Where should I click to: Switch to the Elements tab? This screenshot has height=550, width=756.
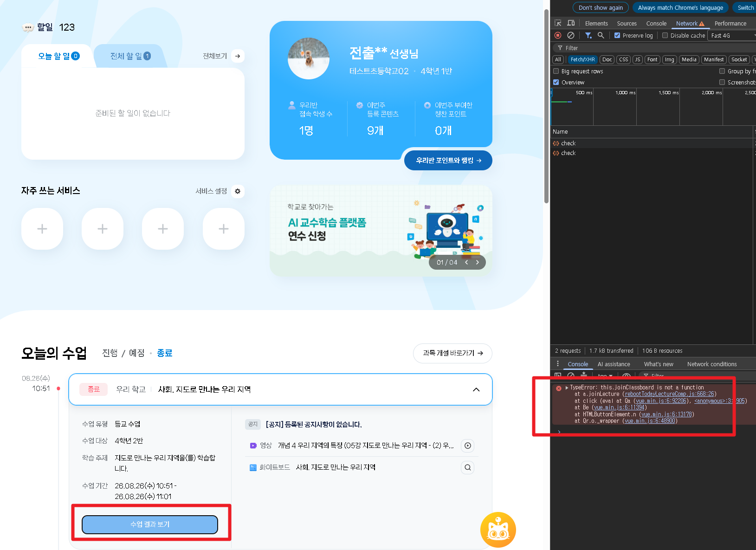pos(596,24)
